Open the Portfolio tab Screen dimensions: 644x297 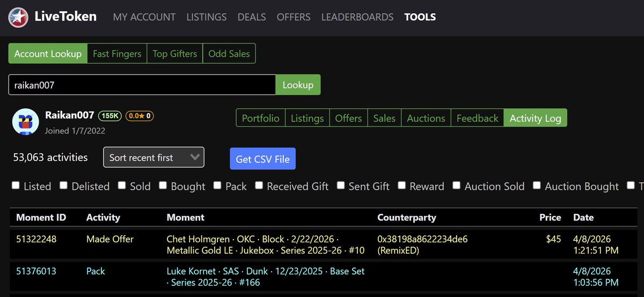click(260, 118)
